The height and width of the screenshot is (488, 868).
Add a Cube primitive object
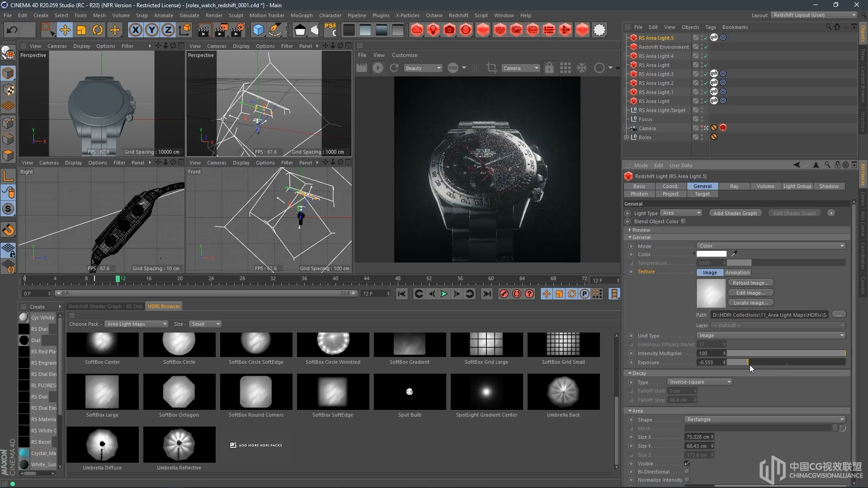[258, 30]
